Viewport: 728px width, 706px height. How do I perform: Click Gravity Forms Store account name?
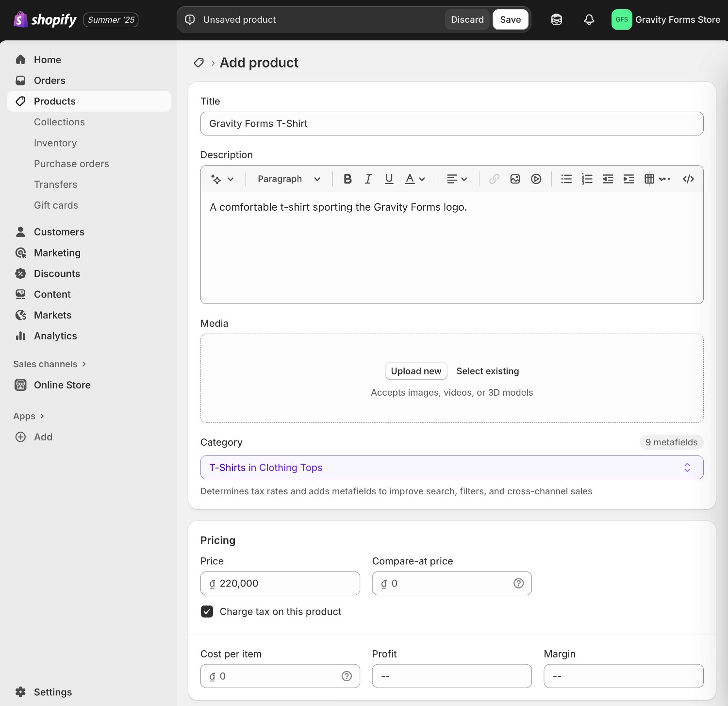pos(678,20)
